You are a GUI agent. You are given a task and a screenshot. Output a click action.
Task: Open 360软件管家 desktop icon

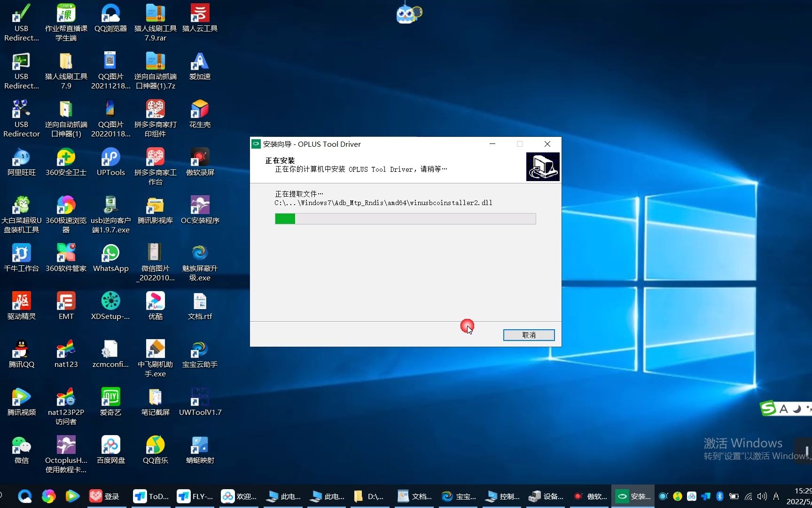point(66,258)
